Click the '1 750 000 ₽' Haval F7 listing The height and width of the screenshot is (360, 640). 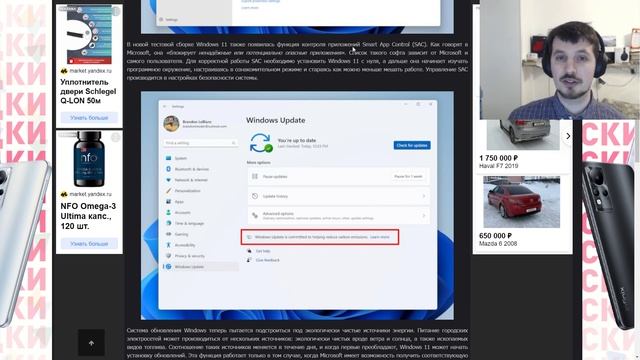point(498,158)
